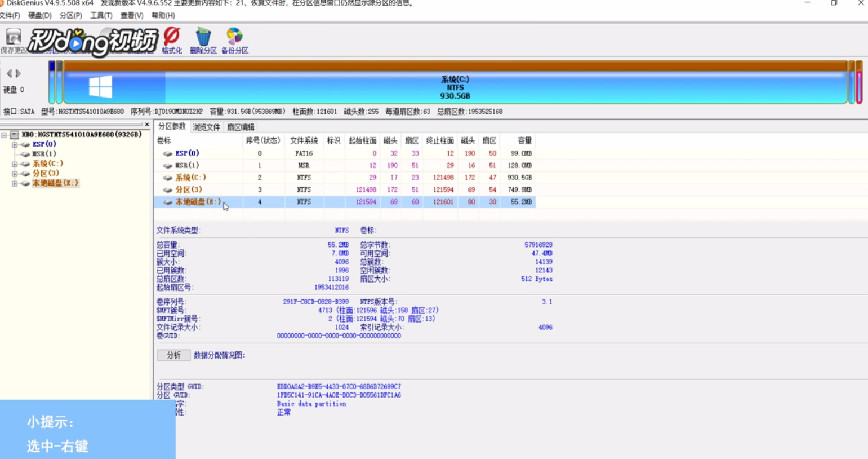868x459 pixels.
Task: Click the 128.0MB capacity cell
Action: click(x=518, y=166)
